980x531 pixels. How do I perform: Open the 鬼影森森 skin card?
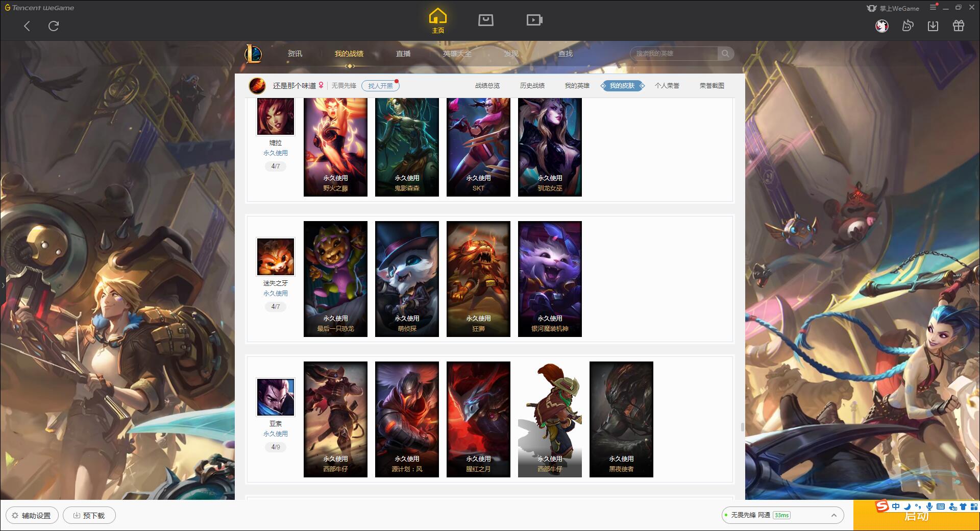(x=407, y=147)
